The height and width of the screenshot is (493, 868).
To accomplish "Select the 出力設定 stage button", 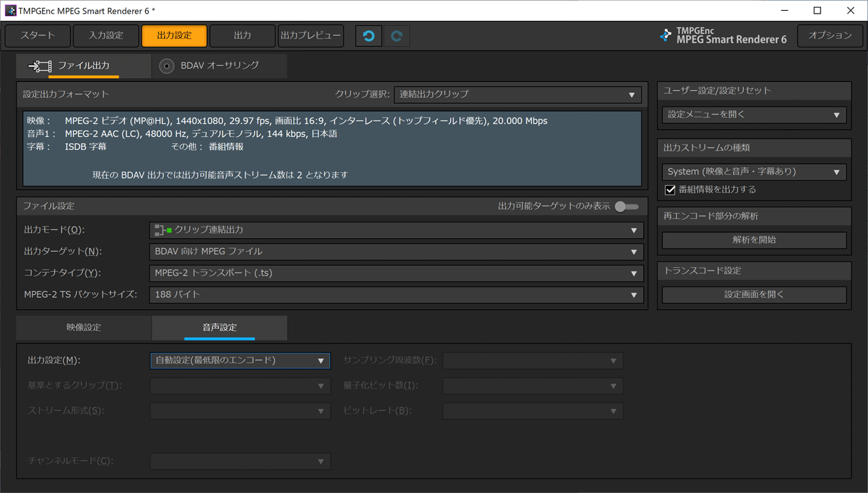I will coord(174,36).
